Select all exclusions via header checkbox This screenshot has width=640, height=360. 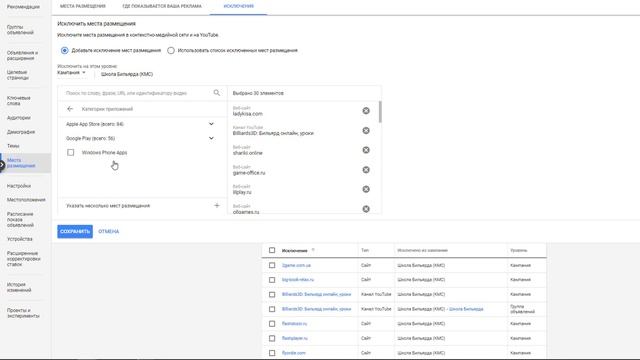[272, 250]
